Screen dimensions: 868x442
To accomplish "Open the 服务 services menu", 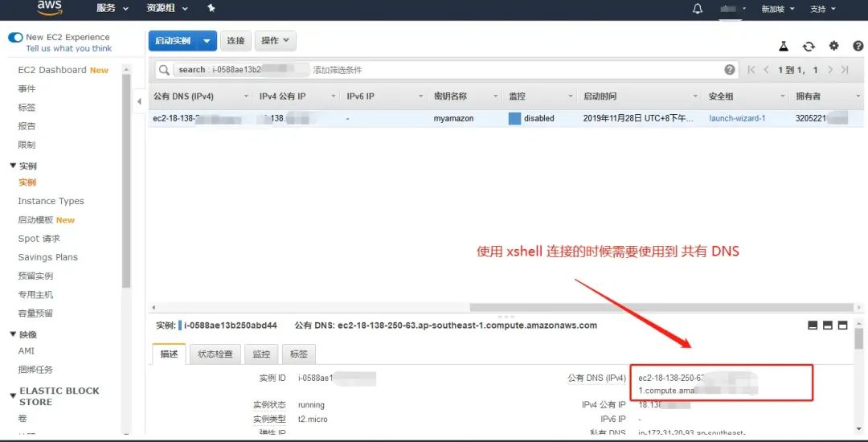I will 113,9.
